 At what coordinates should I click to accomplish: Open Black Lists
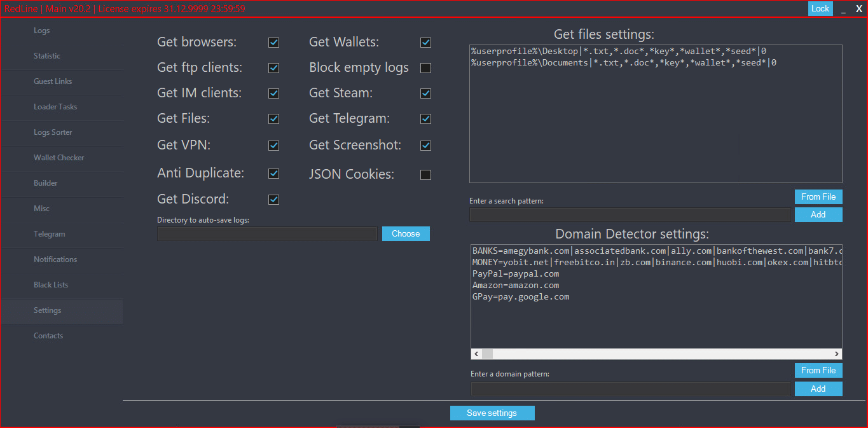(62, 285)
